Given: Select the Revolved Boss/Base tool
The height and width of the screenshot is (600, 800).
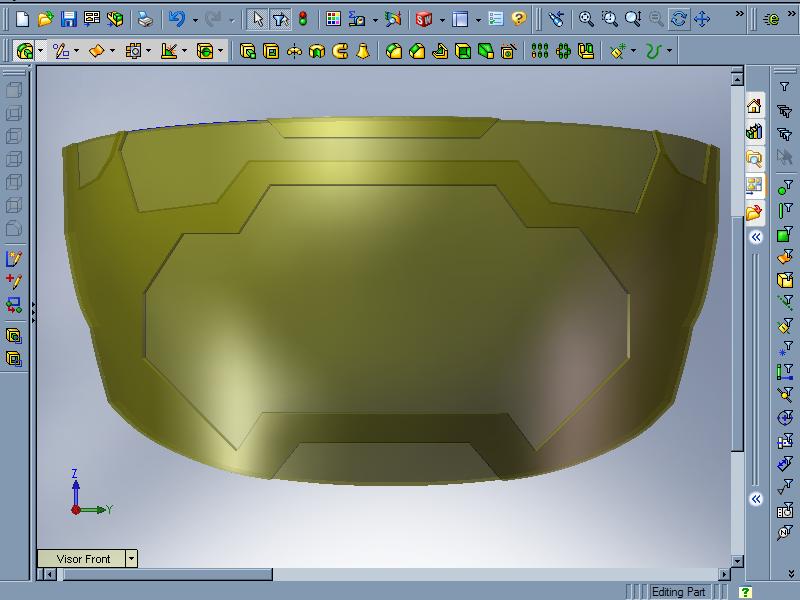Looking at the screenshot, I should click(294, 51).
